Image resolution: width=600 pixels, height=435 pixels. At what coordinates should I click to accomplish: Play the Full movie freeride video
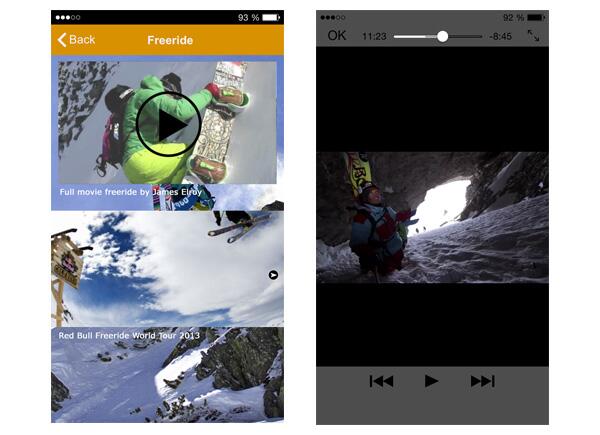tap(168, 124)
